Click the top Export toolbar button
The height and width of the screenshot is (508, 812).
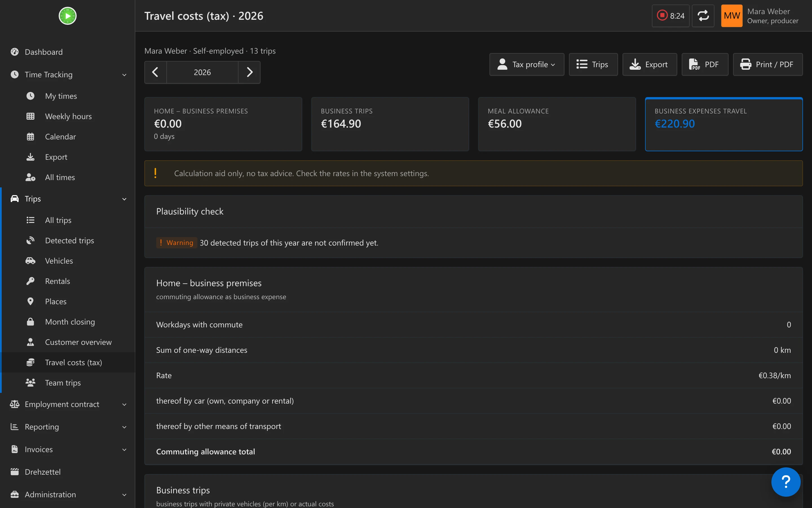pos(650,65)
